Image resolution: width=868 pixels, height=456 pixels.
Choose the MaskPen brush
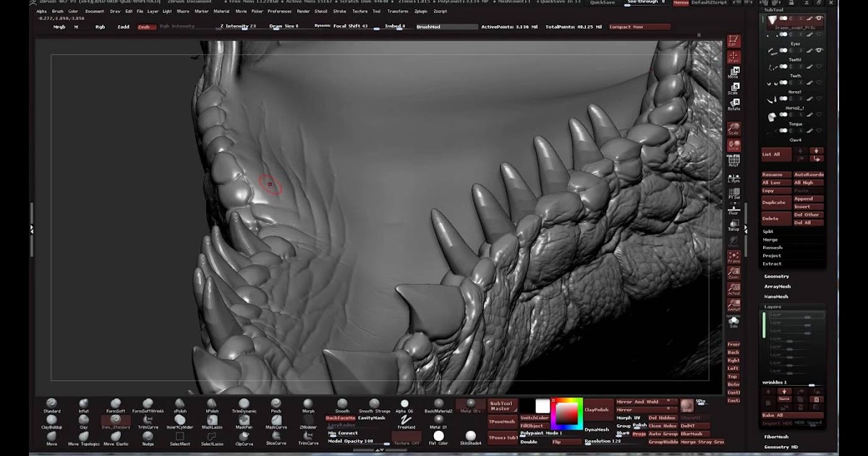tap(244, 421)
